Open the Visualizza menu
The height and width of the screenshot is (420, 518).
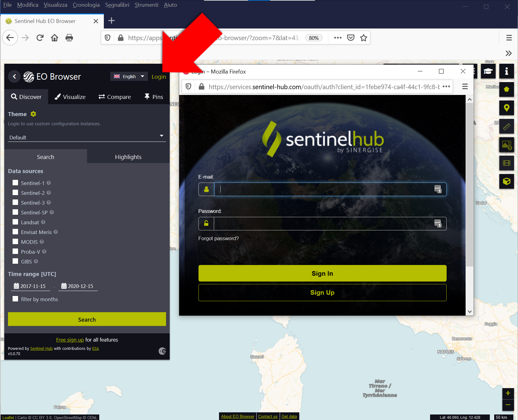pos(55,5)
